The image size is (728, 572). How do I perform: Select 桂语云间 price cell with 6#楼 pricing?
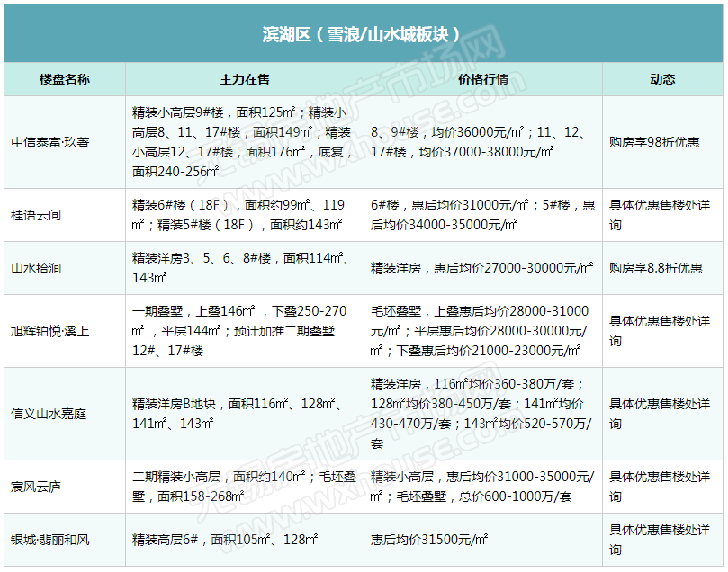point(482,215)
